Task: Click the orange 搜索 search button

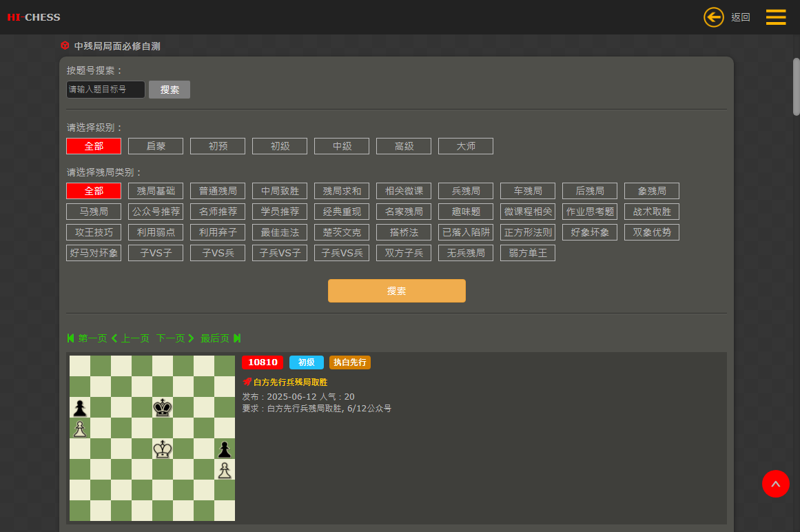Action: 396,291
